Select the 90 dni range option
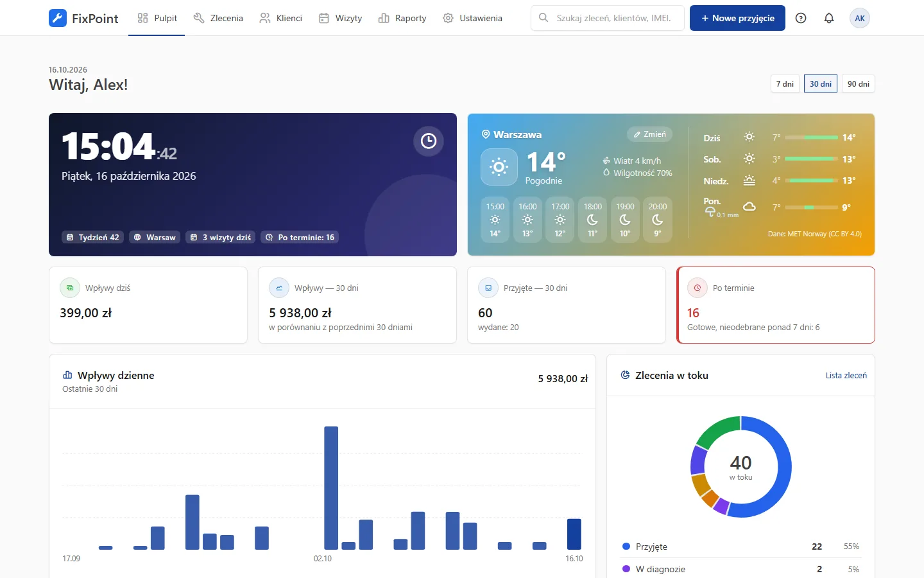 [859, 83]
